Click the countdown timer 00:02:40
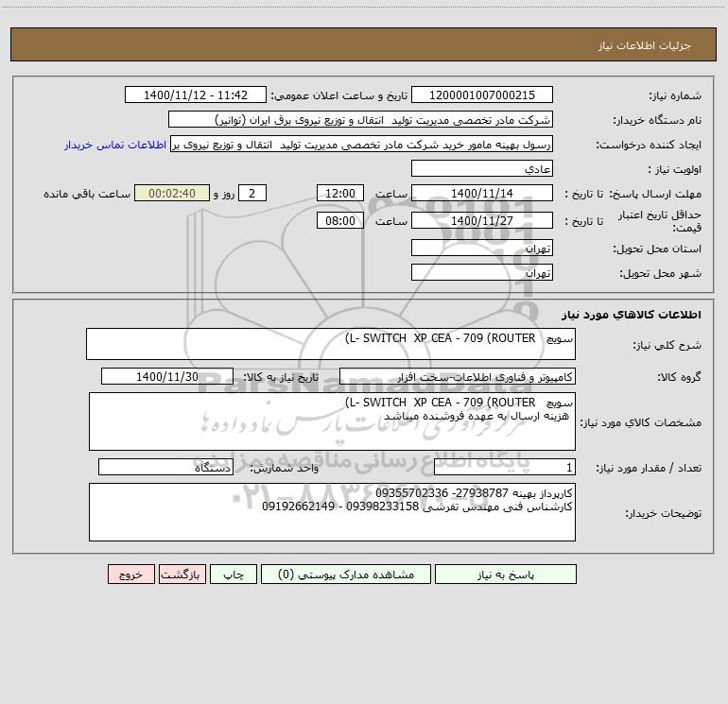The height and width of the screenshot is (704, 728). [172, 193]
